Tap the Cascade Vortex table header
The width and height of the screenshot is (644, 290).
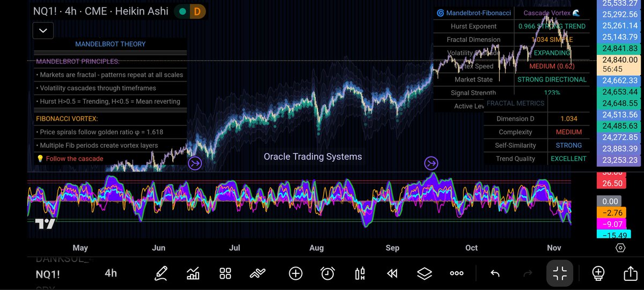552,13
